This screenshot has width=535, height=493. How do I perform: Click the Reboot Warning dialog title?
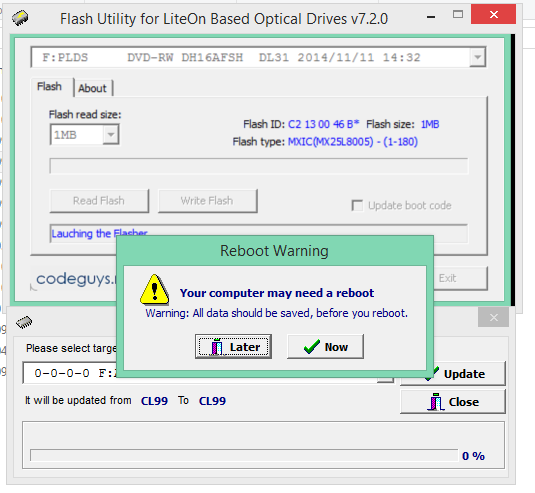click(x=274, y=251)
